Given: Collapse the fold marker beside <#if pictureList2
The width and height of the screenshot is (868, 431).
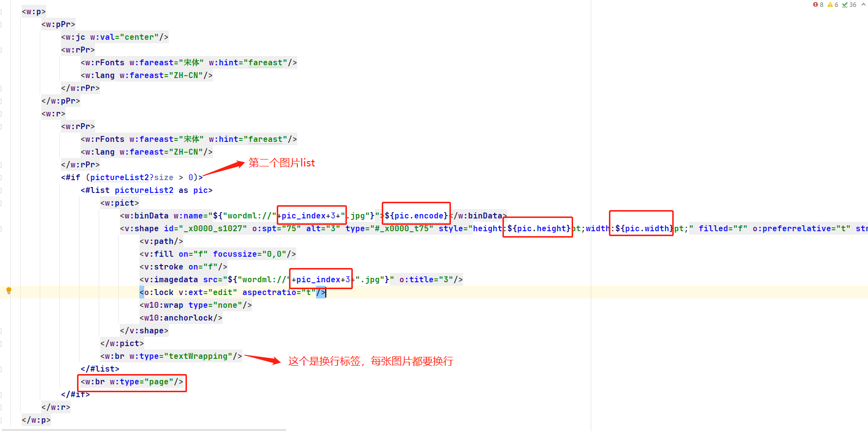Looking at the screenshot, I should 0,177.
